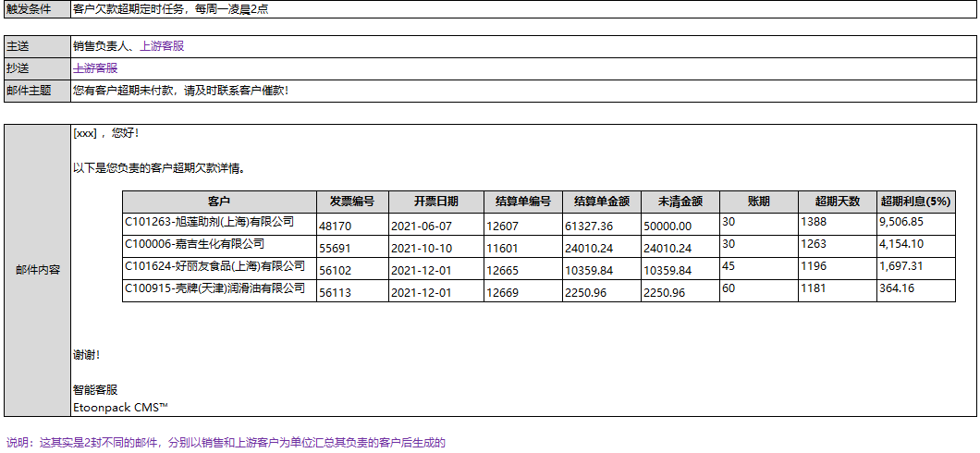Click invoice number 48170

pos(336,226)
